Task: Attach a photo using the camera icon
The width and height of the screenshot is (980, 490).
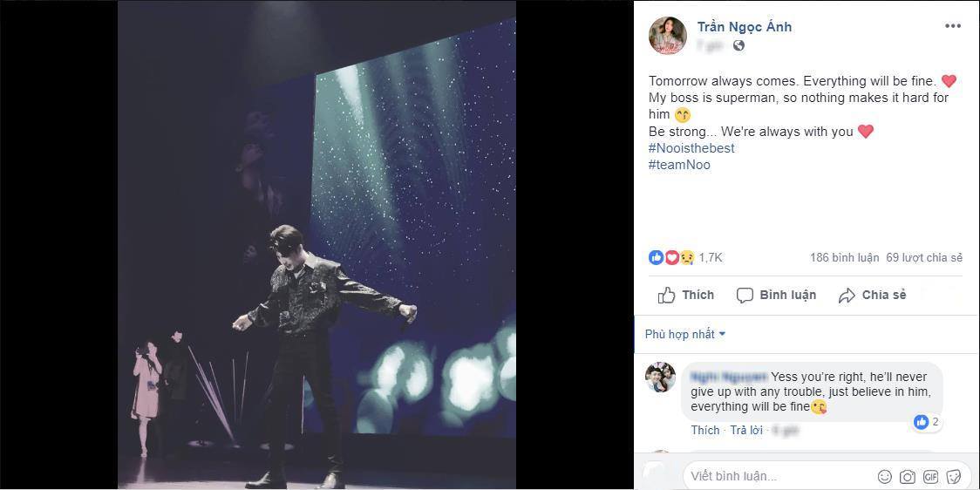Action: [x=908, y=476]
